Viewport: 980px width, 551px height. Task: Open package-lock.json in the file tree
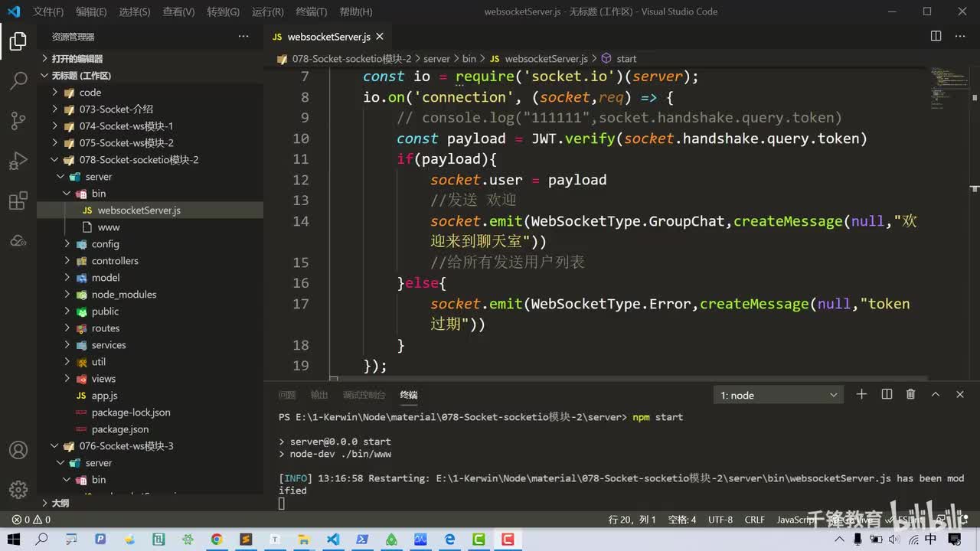point(150,412)
